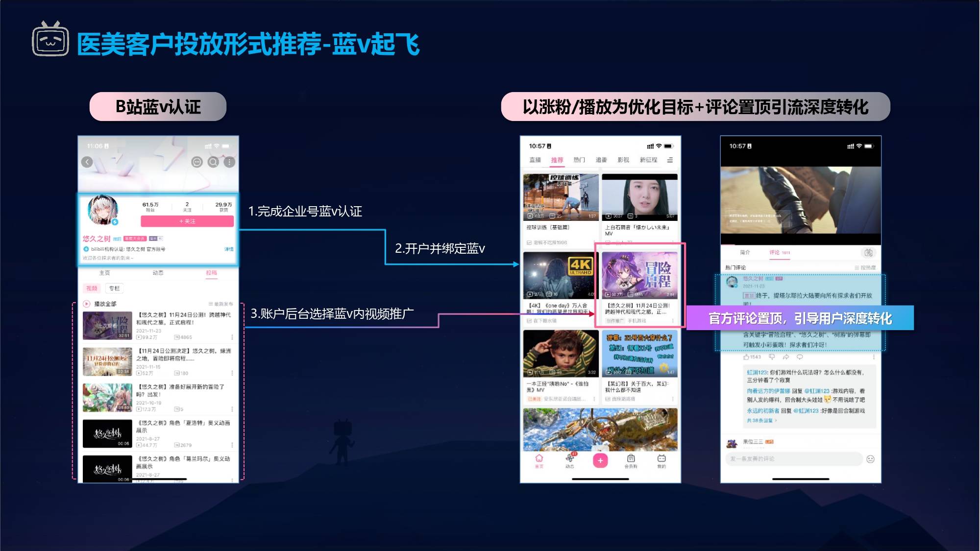
Task: Tap the search magnifier on profile header
Action: pos(213,162)
